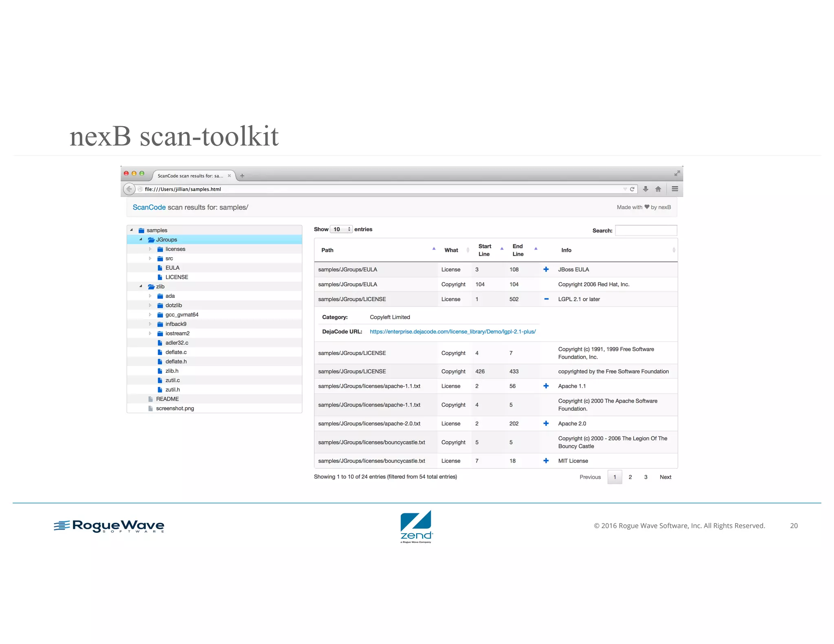Expand the dotzlib folder arrow
834x644 pixels.
[150, 305]
